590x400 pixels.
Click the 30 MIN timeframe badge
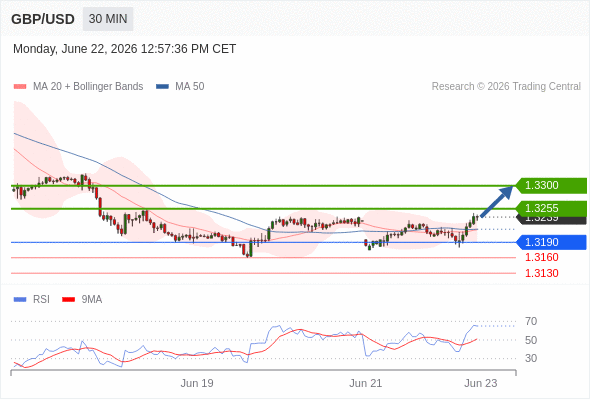tap(108, 19)
